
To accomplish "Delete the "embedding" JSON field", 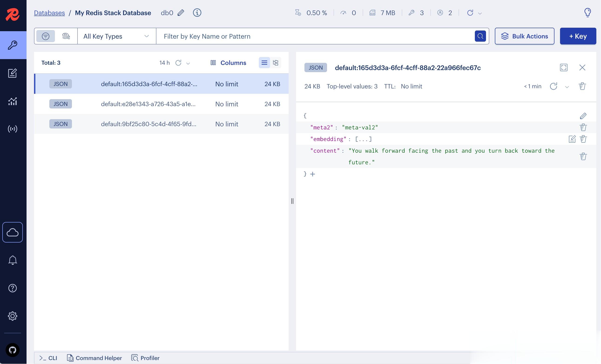I will (583, 139).
